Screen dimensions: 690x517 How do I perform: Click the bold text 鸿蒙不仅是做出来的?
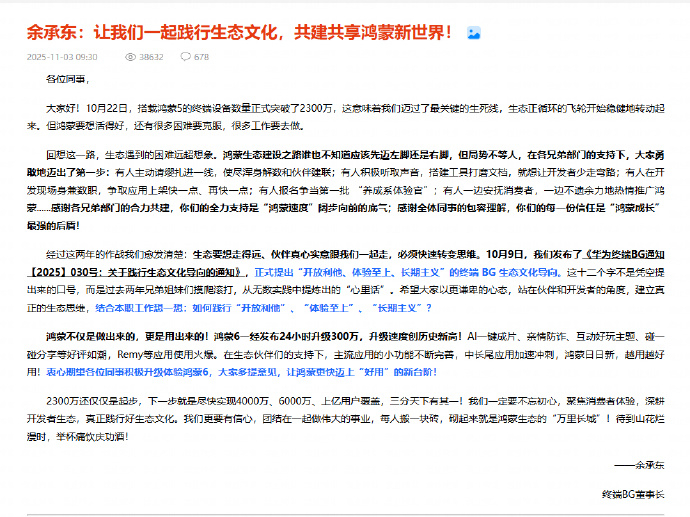[x=91, y=337]
